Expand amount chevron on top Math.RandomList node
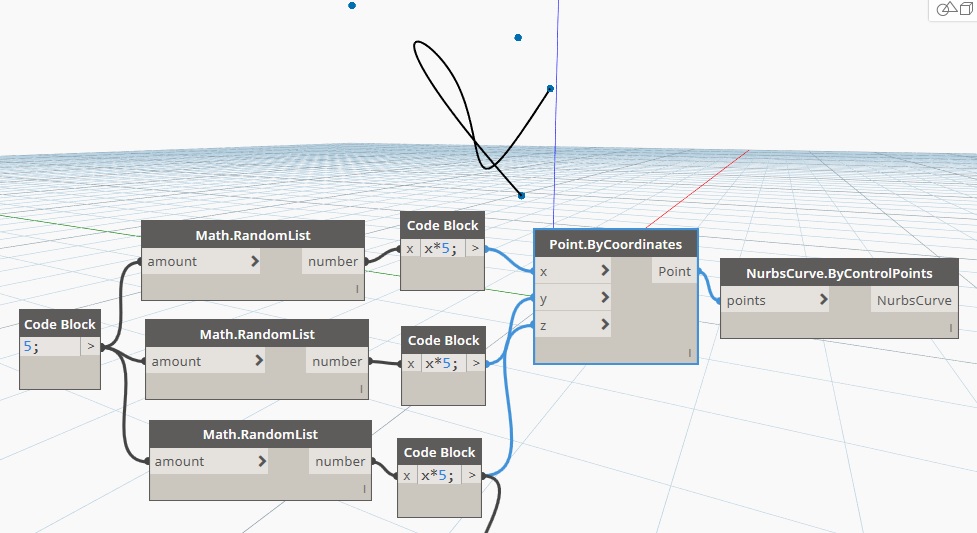 (x=255, y=262)
